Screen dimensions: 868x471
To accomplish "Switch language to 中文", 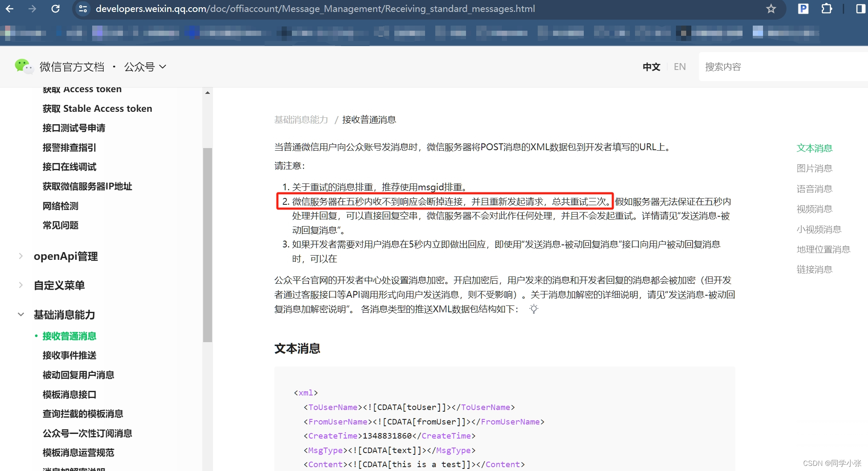I will pyautogui.click(x=651, y=67).
